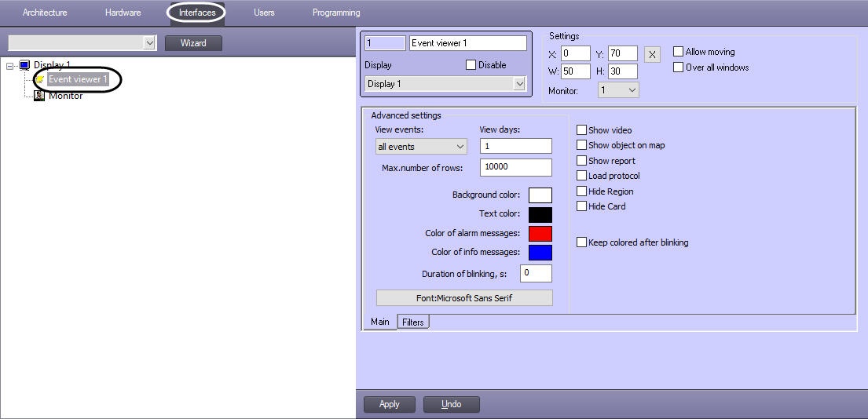Check the Disable checkbox
The image size is (868, 419).
coord(471,65)
